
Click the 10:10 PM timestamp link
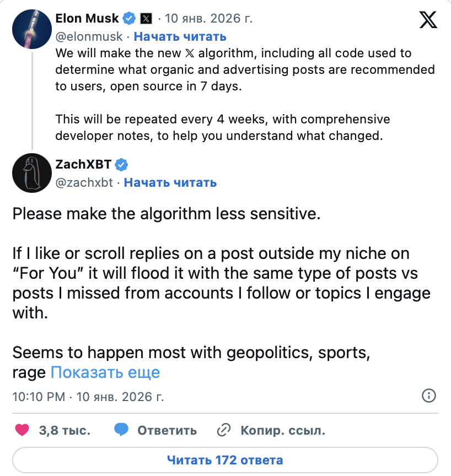(x=39, y=397)
